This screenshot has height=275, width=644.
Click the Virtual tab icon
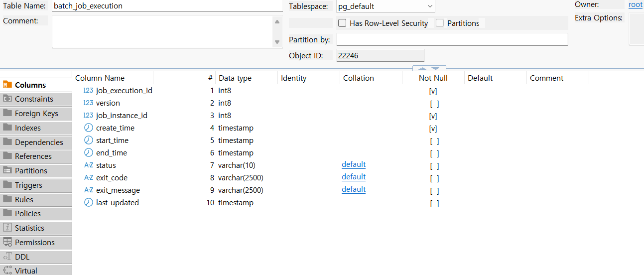(x=7, y=271)
